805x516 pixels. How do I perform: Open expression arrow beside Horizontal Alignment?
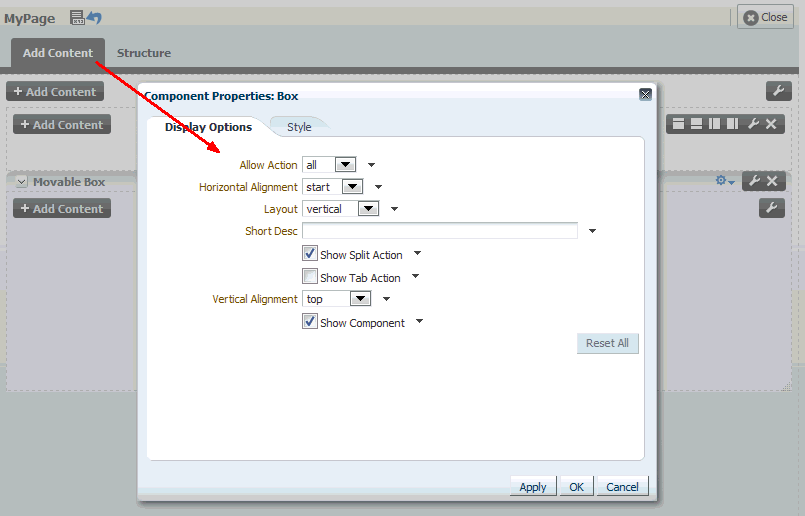tap(378, 187)
